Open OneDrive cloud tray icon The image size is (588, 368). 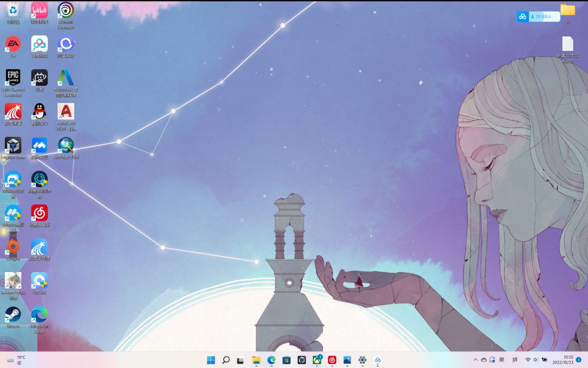tap(484, 360)
